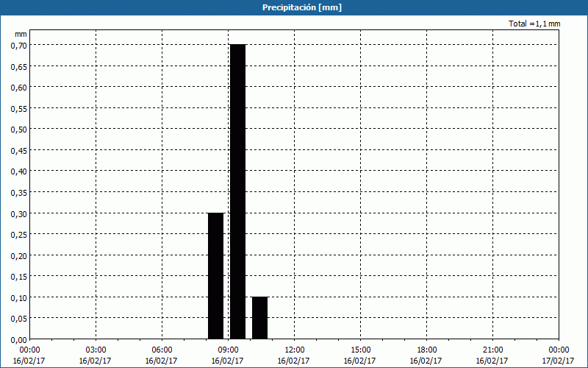The image size is (588, 368).
Task: Click the mm unit label on y-axis
Action: 21,34
